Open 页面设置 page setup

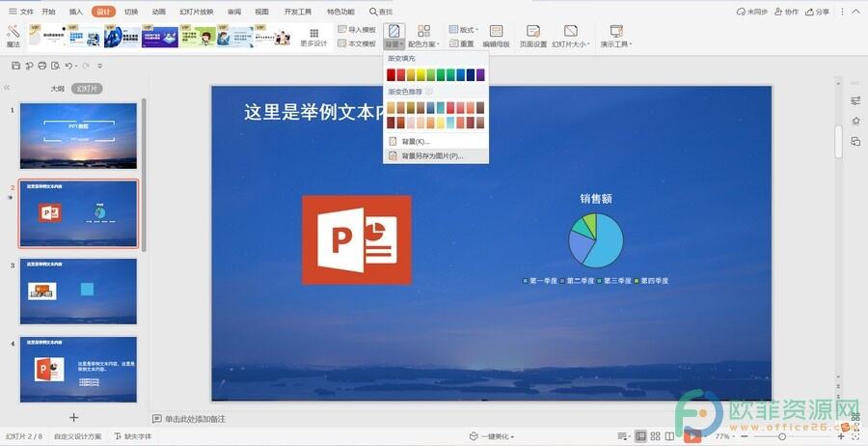tap(533, 37)
